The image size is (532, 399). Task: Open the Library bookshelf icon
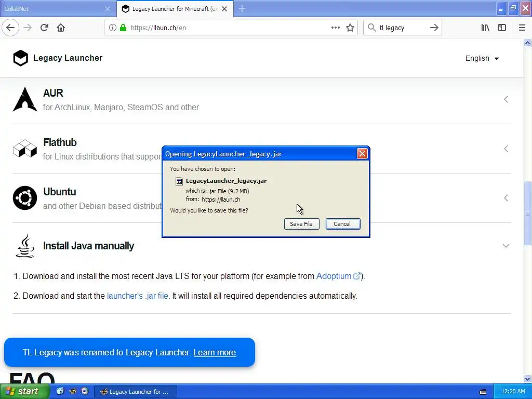click(485, 28)
